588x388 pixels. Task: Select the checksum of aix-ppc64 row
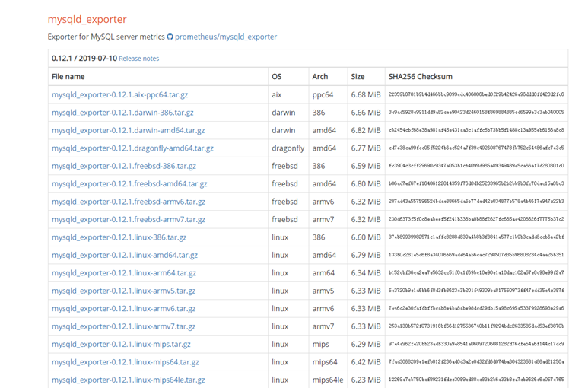476,94
